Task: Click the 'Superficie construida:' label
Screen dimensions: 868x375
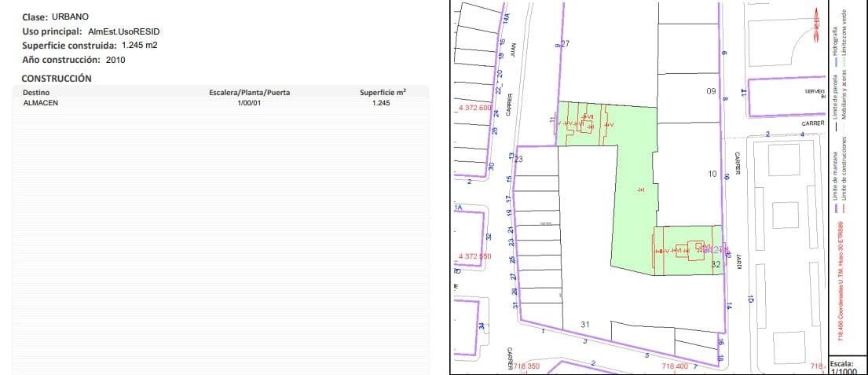Action: (x=70, y=46)
